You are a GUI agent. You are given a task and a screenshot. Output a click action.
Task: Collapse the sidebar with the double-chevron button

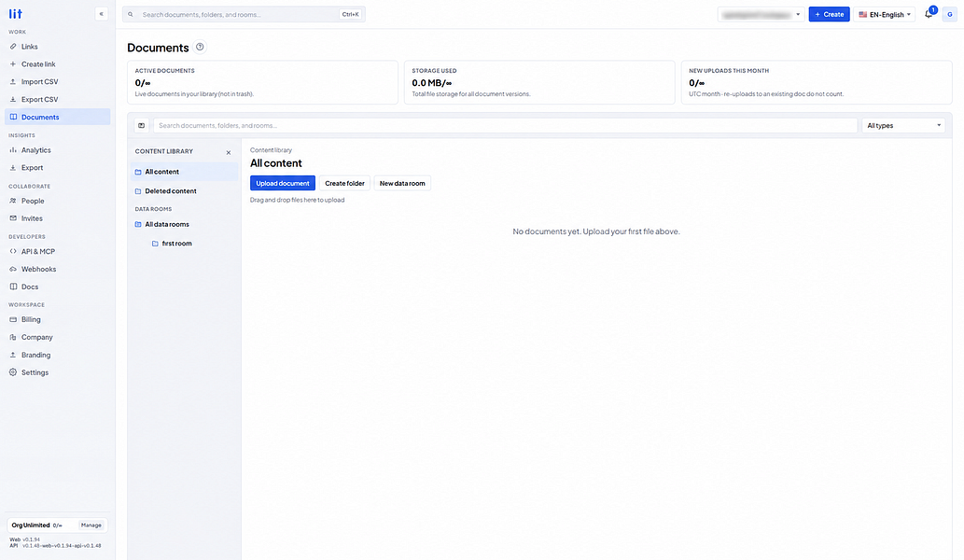(102, 14)
